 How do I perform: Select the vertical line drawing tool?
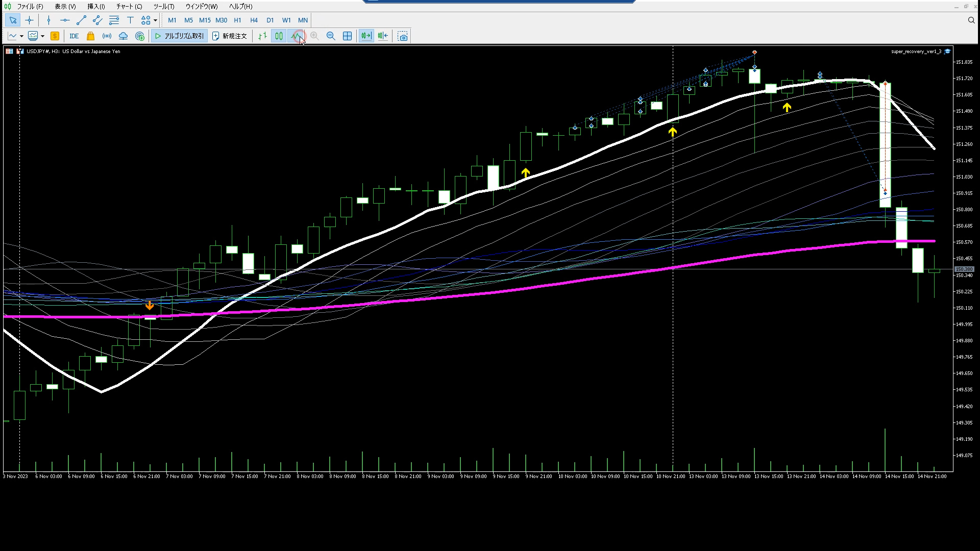click(x=48, y=20)
